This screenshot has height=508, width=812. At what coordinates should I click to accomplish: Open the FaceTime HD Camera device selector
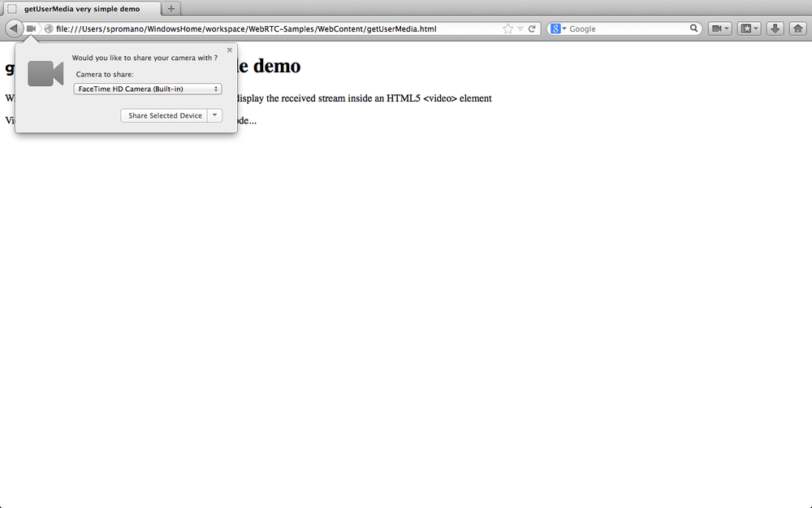pos(146,89)
